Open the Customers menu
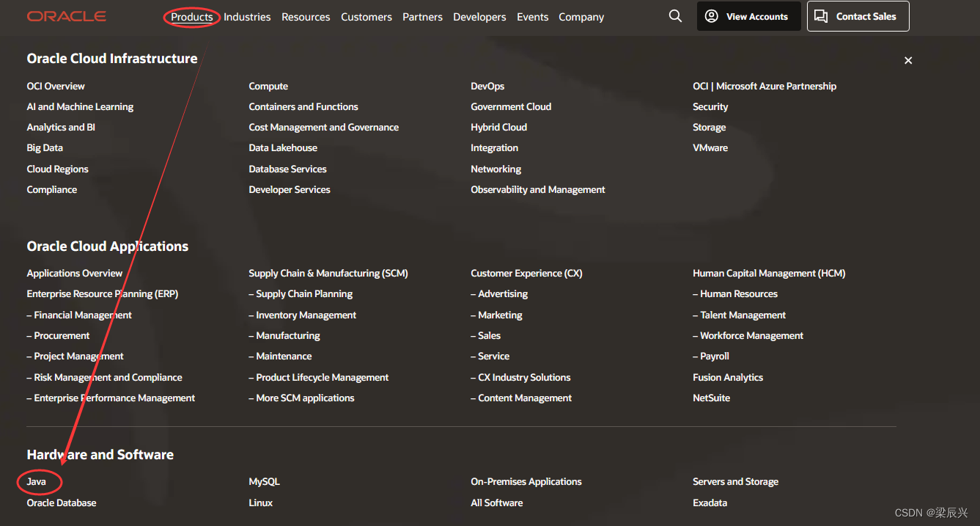The height and width of the screenshot is (526, 980). pos(366,17)
